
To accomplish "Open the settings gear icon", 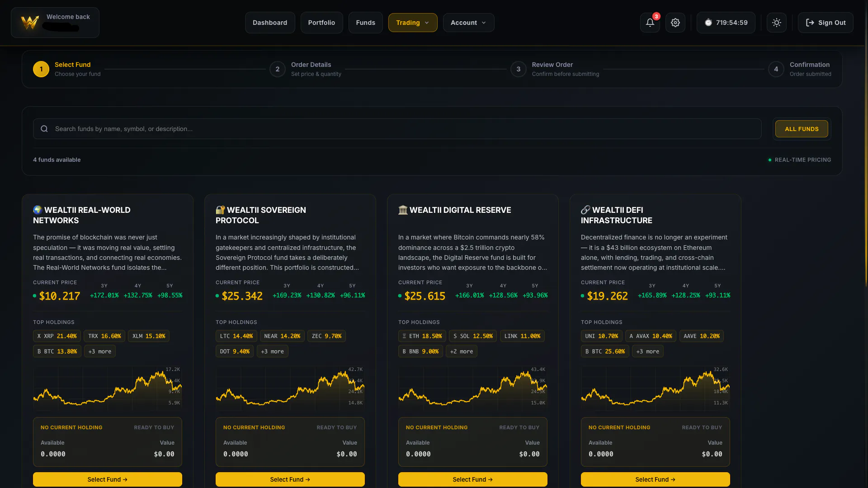I will pos(675,23).
